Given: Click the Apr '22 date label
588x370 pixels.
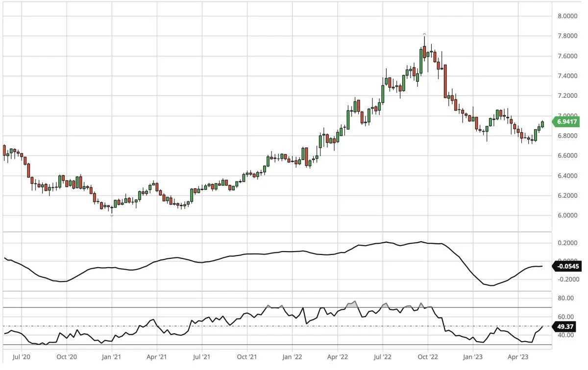Looking at the screenshot, I should click(337, 357).
